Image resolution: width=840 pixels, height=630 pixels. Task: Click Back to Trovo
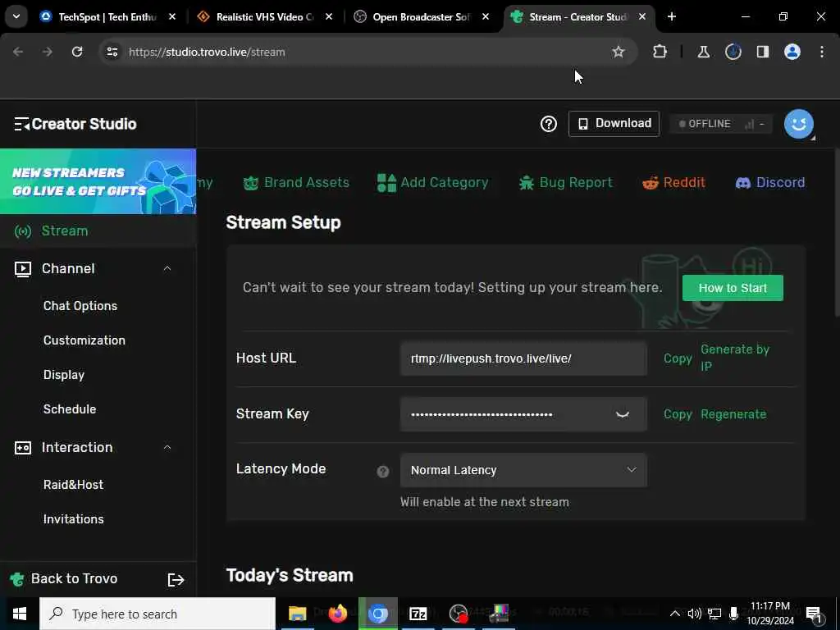(x=74, y=578)
